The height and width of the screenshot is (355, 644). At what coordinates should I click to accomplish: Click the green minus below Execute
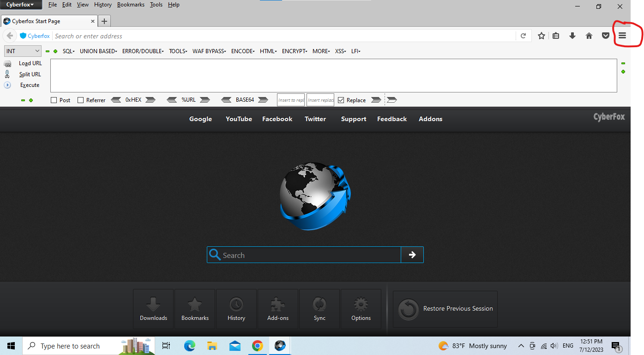[23, 100]
